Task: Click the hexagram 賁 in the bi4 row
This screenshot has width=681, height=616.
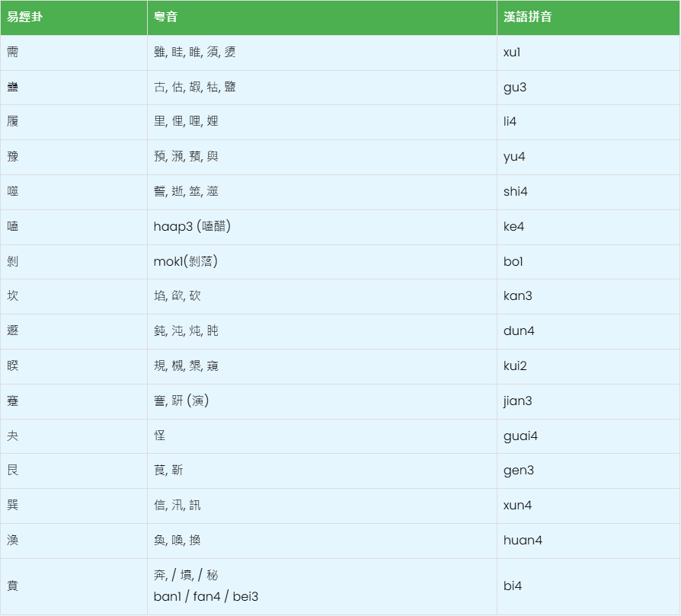Action: (x=13, y=586)
